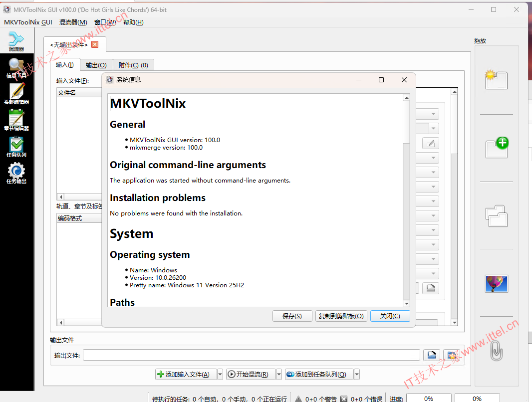
Task: Click the pencil edit button behind the dialog
Action: pos(431,143)
